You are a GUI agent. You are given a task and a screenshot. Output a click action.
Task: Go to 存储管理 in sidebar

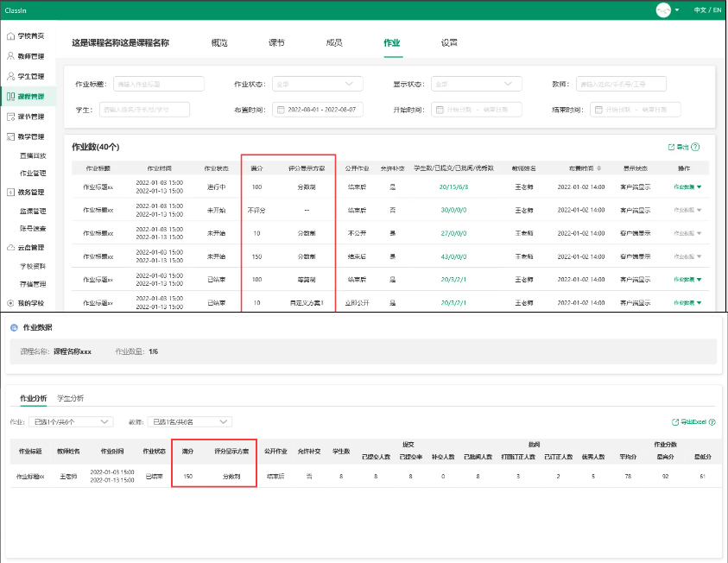coord(33,284)
